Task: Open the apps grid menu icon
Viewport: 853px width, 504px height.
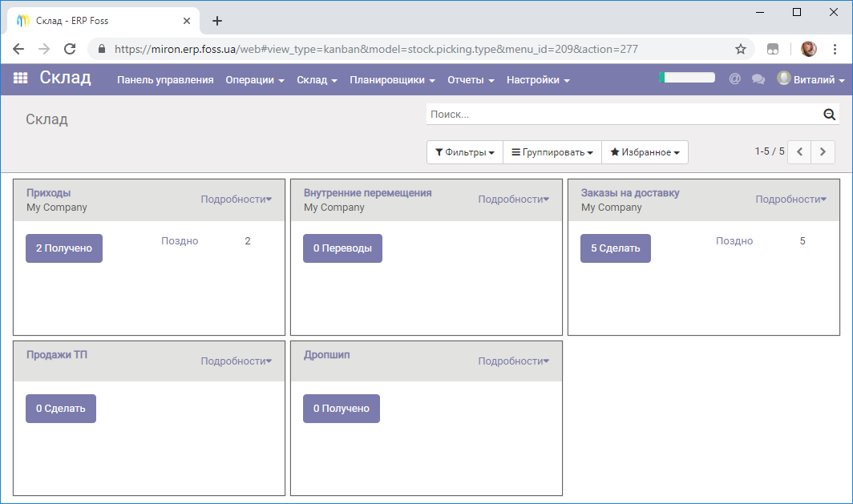Action: [x=20, y=79]
